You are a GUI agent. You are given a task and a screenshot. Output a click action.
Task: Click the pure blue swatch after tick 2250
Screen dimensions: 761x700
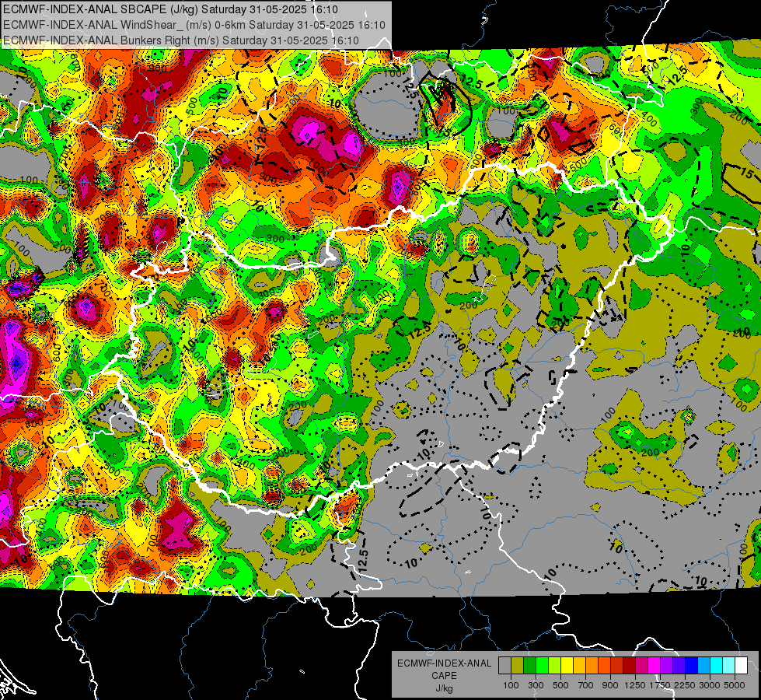(x=692, y=666)
